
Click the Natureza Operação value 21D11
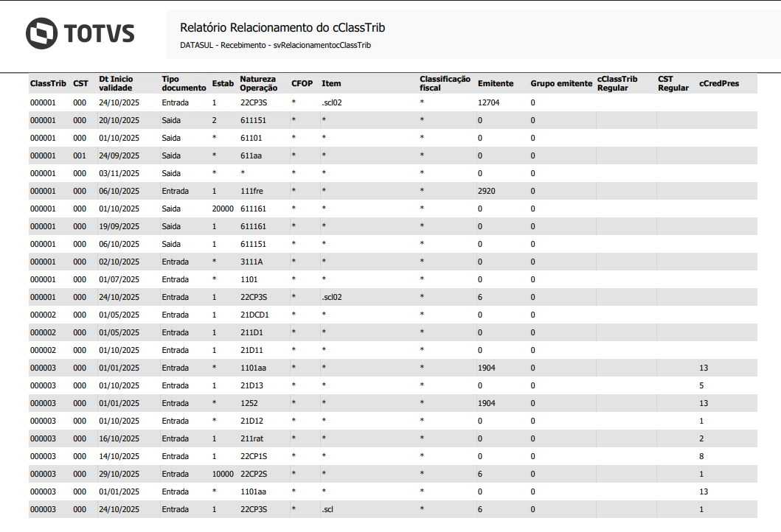coord(251,350)
